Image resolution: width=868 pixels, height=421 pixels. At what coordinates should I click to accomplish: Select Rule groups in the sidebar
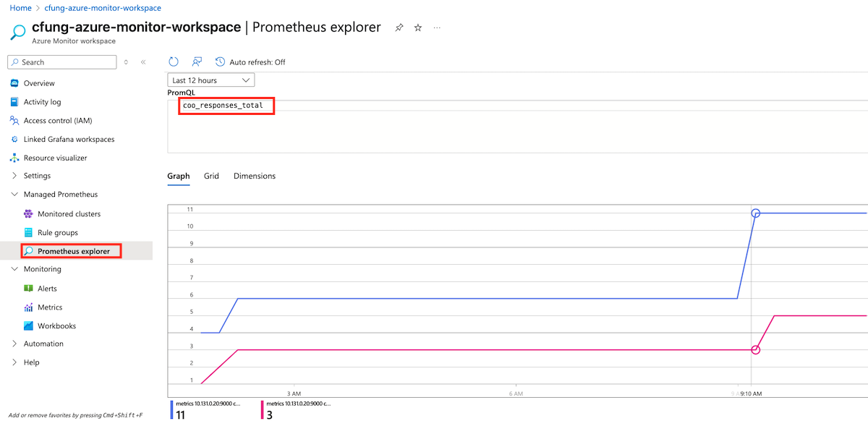(61, 232)
